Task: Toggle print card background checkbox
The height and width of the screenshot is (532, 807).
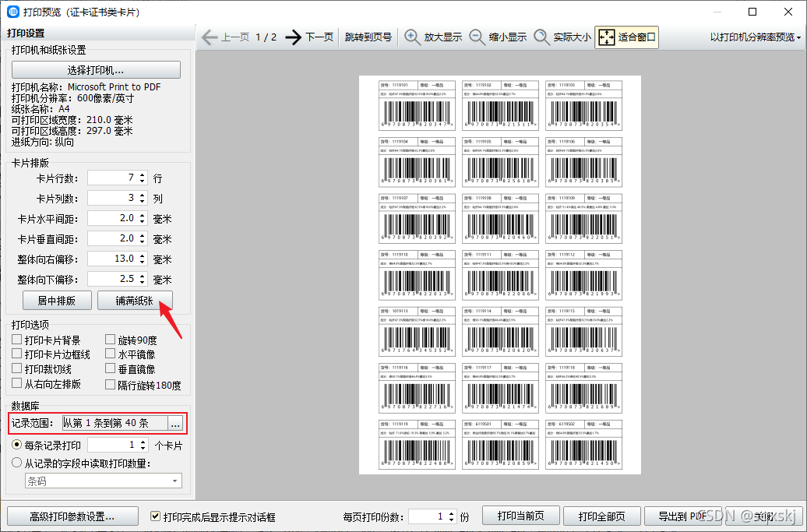Action: tap(17, 340)
